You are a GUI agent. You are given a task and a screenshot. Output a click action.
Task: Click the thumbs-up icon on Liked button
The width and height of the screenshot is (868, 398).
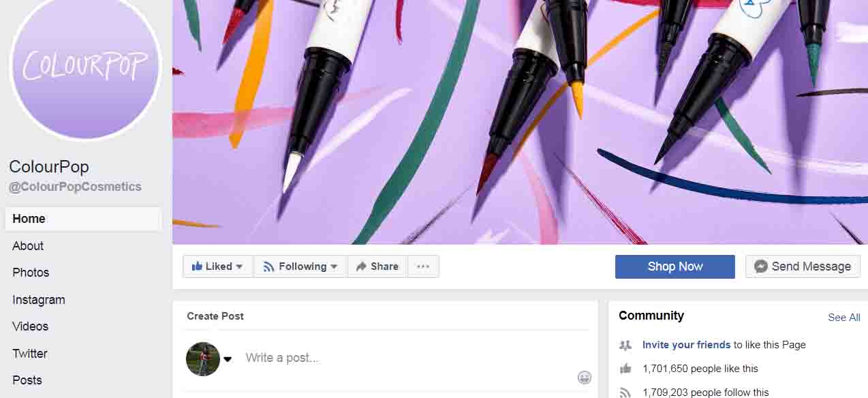click(197, 266)
